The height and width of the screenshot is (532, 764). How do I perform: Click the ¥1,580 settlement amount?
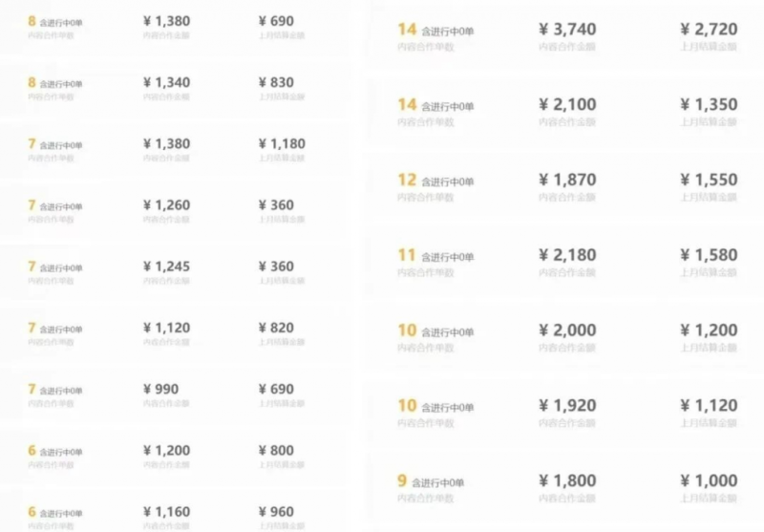tap(709, 255)
